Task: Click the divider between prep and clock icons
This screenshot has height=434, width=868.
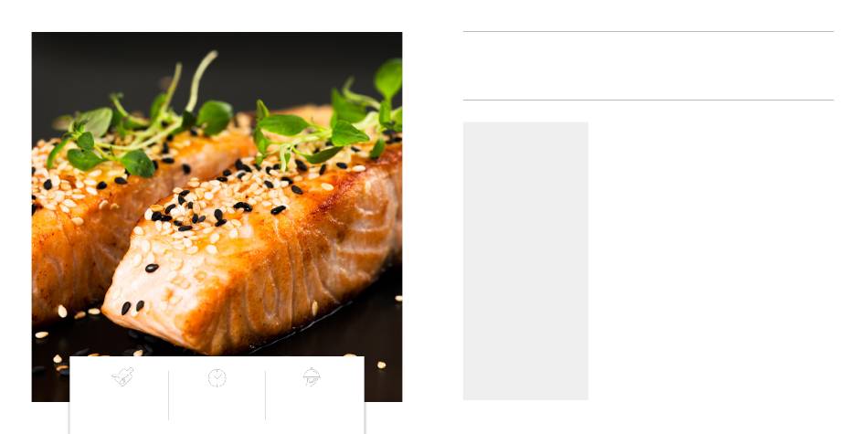Action: [168, 396]
